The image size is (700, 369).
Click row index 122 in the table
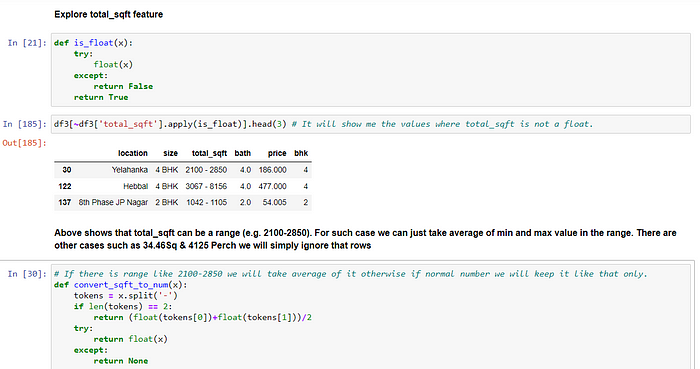tap(65, 186)
